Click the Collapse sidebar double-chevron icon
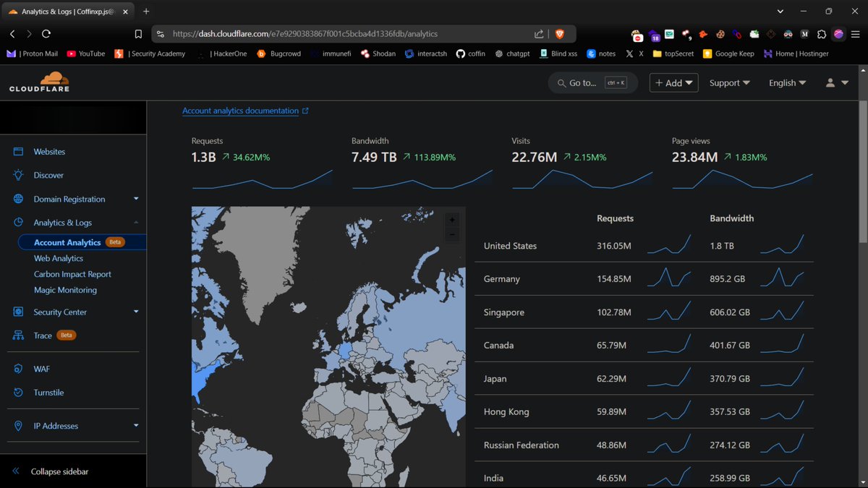This screenshot has width=868, height=488. point(16,471)
